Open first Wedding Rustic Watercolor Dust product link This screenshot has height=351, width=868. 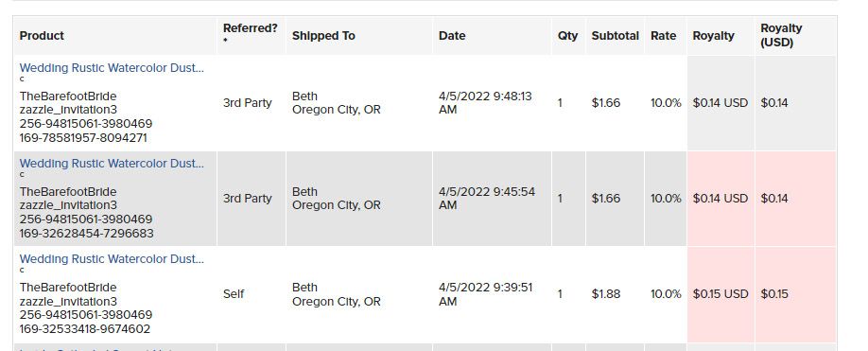[x=112, y=68]
